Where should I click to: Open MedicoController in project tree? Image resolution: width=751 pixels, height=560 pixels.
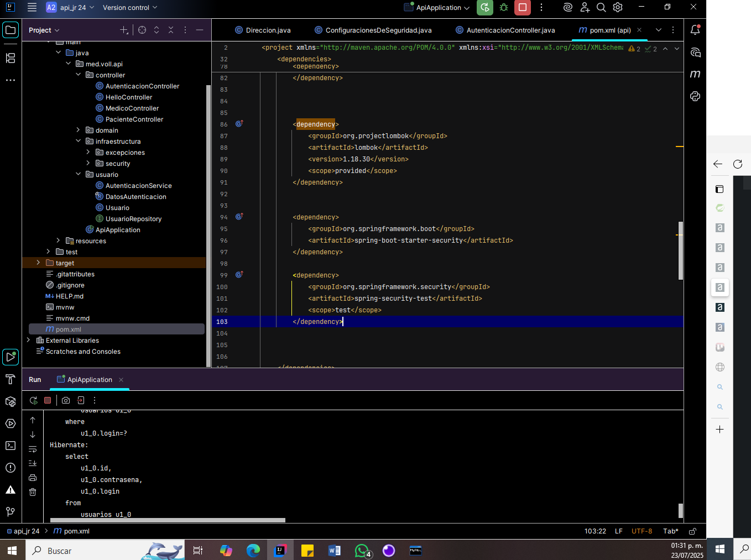pos(132,108)
